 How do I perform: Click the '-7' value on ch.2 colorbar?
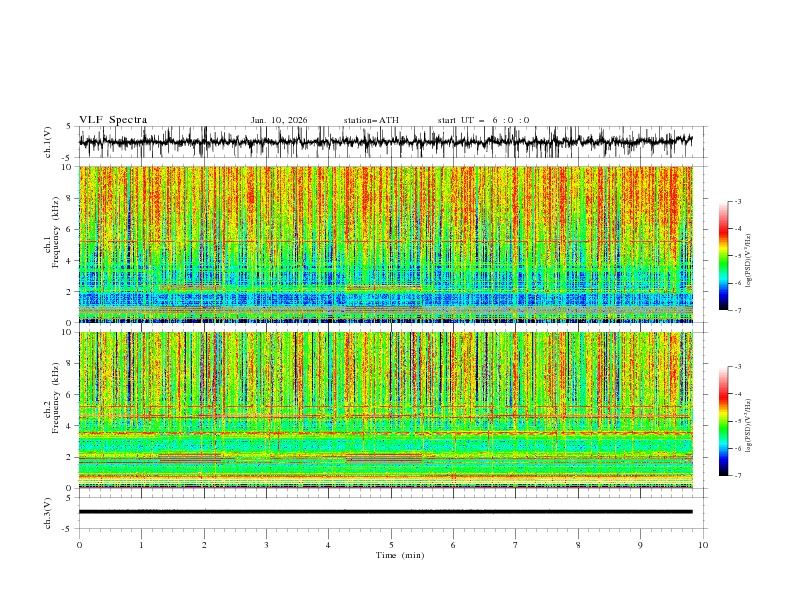[737, 475]
